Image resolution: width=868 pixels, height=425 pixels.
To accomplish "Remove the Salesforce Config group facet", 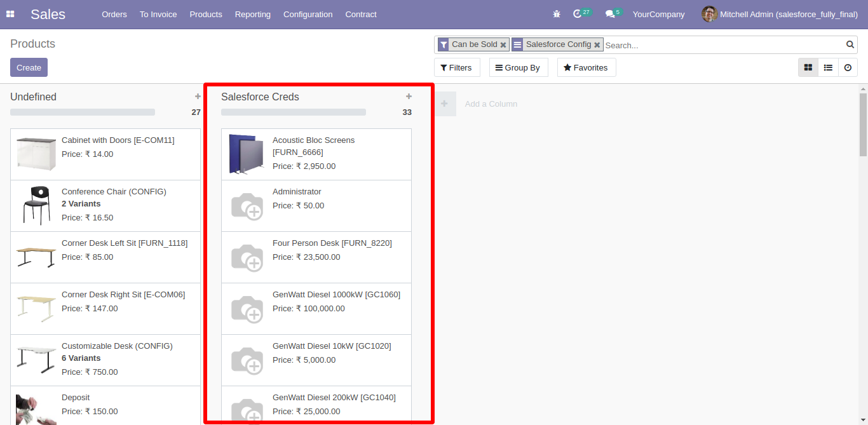I will point(597,45).
